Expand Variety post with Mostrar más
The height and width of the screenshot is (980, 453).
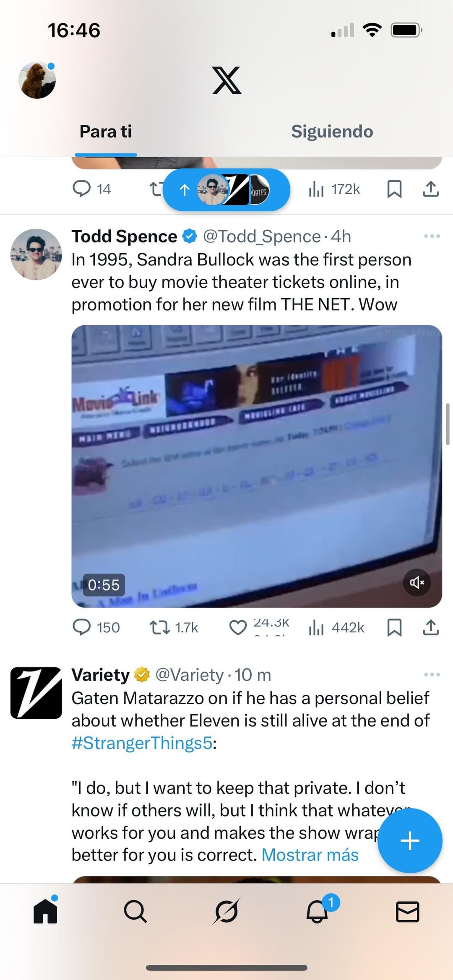pyautogui.click(x=310, y=855)
